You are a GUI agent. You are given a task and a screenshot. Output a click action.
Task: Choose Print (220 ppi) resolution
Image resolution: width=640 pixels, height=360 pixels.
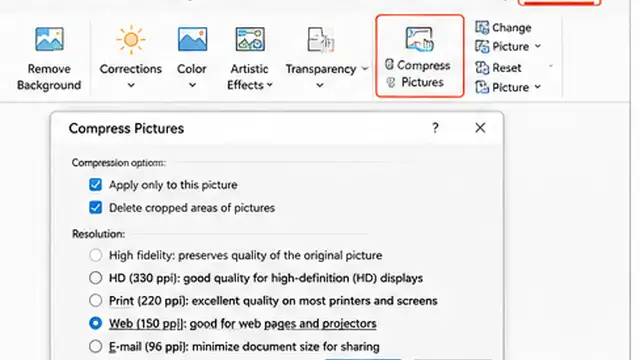(x=96, y=300)
